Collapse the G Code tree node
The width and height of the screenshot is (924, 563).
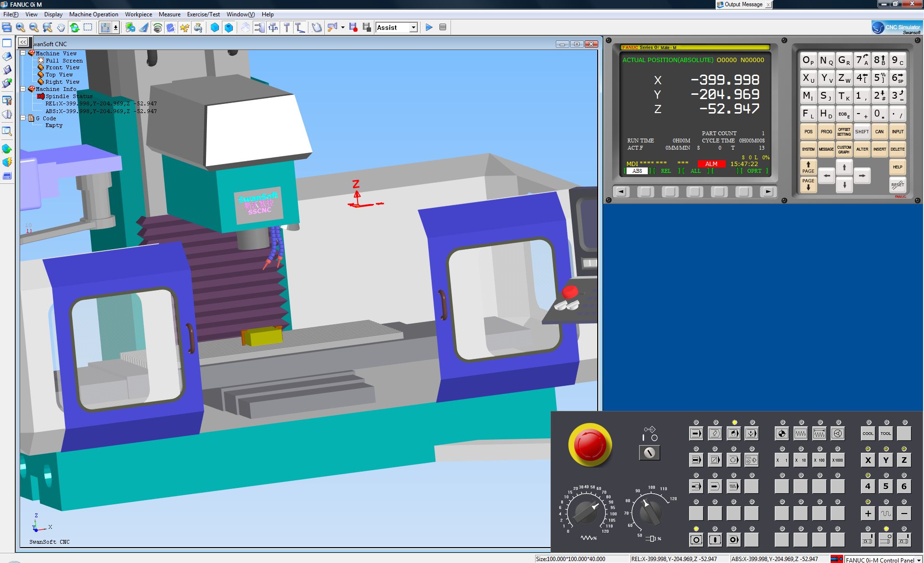coord(23,118)
